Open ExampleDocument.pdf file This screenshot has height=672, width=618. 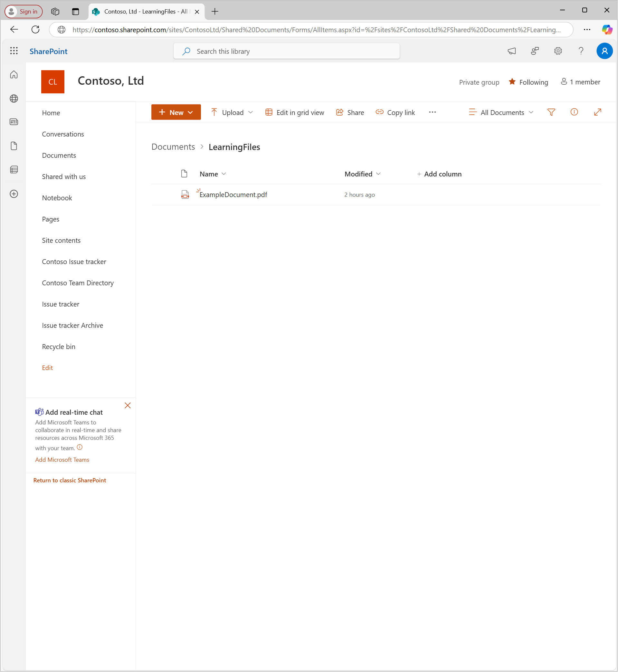[233, 194]
